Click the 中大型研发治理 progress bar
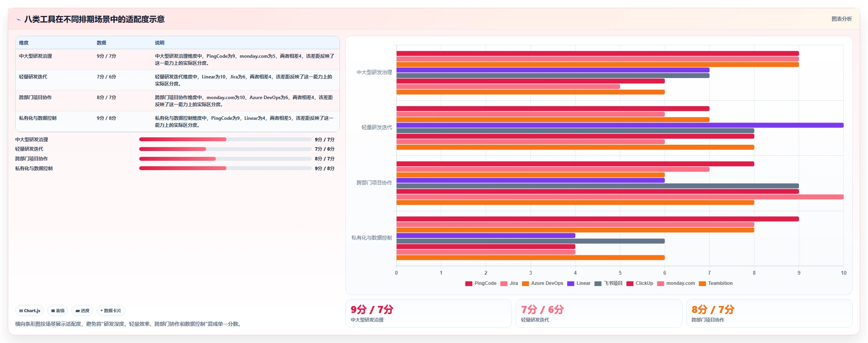The height and width of the screenshot is (343, 868). tap(225, 139)
